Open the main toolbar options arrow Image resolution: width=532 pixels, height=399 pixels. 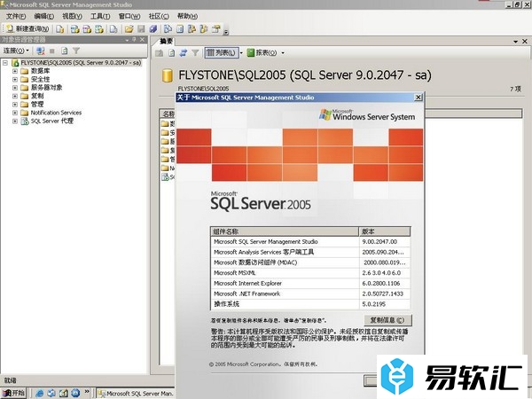[226, 32]
